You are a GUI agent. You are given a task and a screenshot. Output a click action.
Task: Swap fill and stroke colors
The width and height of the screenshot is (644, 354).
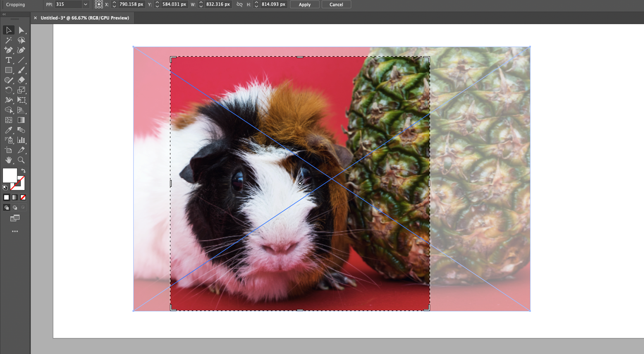click(x=23, y=171)
